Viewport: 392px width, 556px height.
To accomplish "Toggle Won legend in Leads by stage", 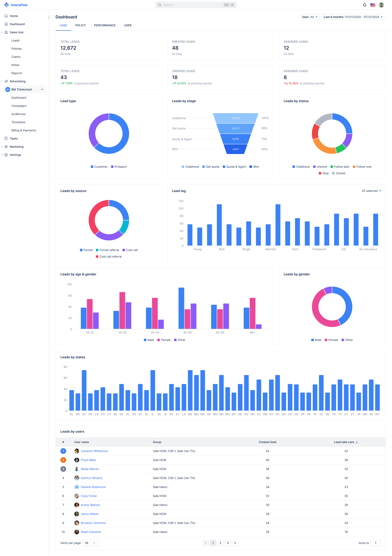I will [254, 167].
